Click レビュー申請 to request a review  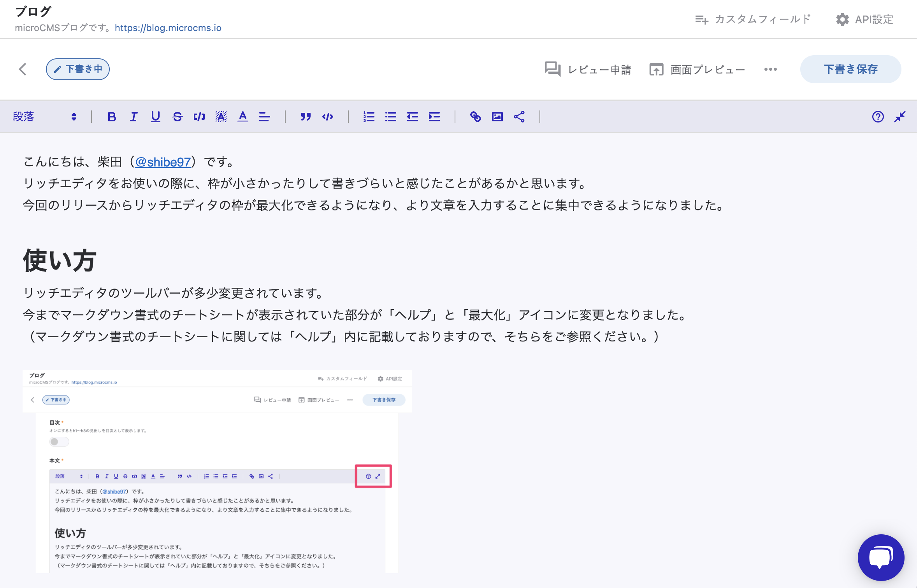coord(588,69)
